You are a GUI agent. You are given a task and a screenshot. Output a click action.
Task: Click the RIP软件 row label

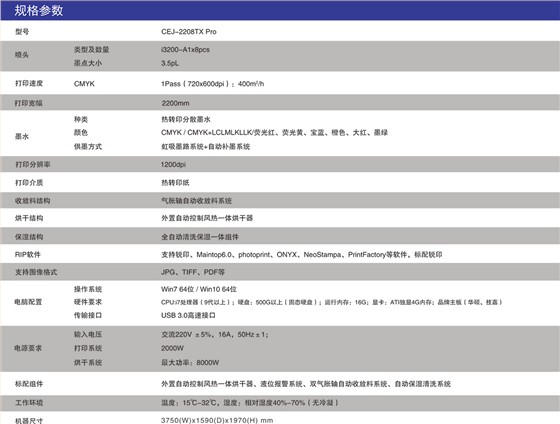pos(28,255)
